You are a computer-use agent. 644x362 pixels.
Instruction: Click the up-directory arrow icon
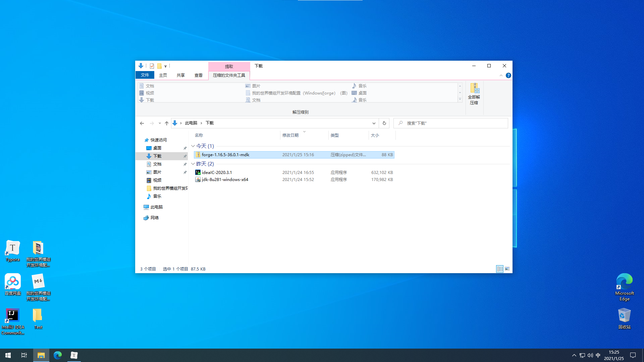pos(167,123)
